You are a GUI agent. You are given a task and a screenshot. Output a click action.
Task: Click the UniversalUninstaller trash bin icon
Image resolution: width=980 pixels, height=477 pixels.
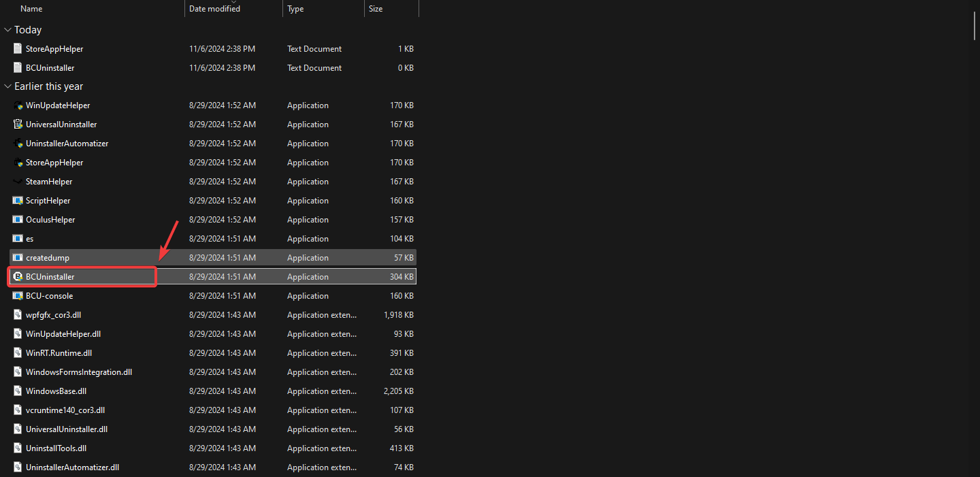(x=18, y=125)
